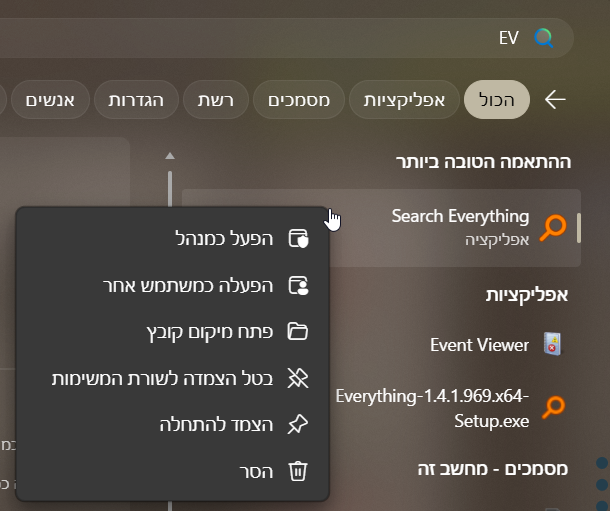
Task: Open the מסמכים filter tab
Action: point(299,99)
